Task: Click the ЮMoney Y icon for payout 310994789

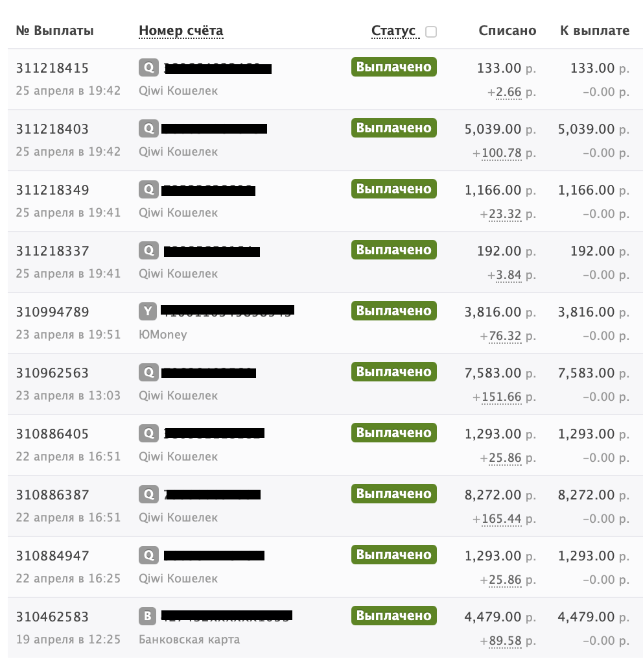Action: pos(148,311)
